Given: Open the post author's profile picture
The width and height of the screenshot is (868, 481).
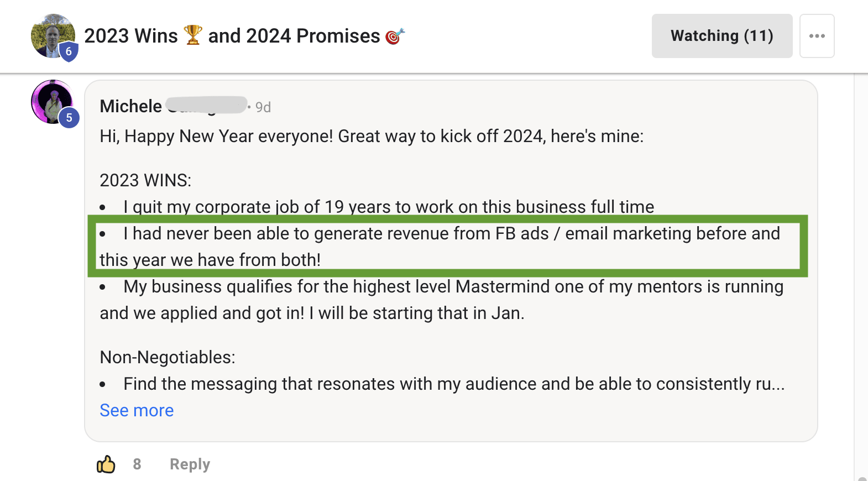Looking at the screenshot, I should [53, 36].
